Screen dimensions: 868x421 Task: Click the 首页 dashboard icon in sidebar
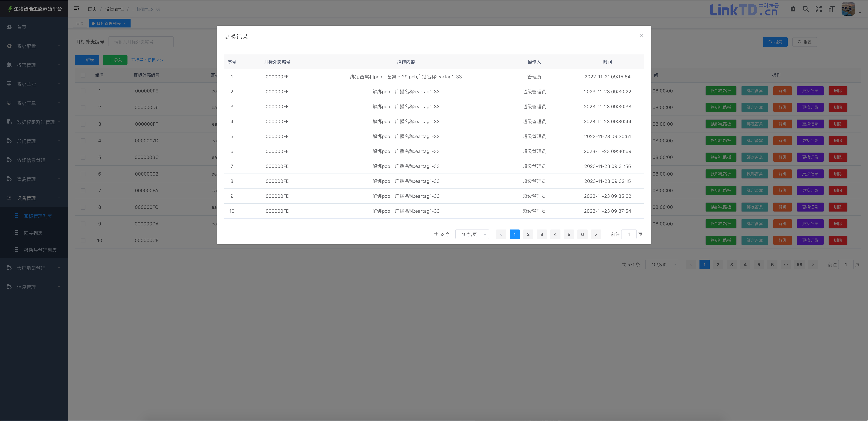pos(9,27)
